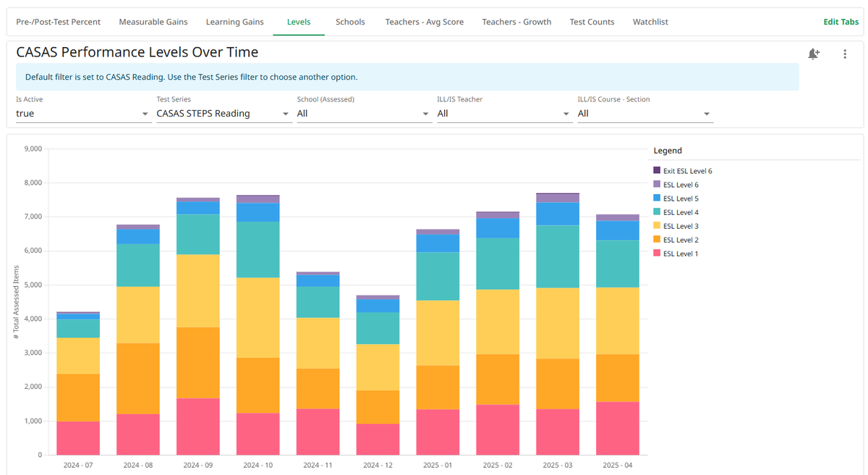Click the 2024 - 07 stacked bar
Viewport: 868px width, 475px height.
coord(78,384)
